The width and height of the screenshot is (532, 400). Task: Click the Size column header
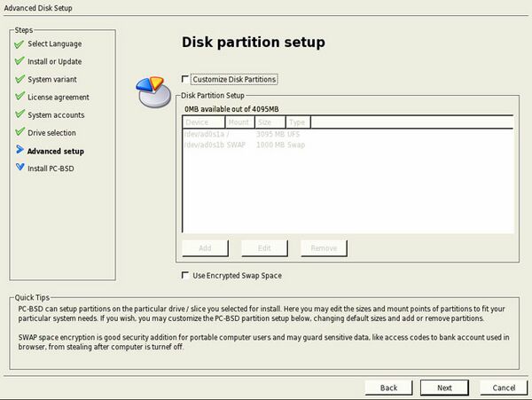[270, 122]
